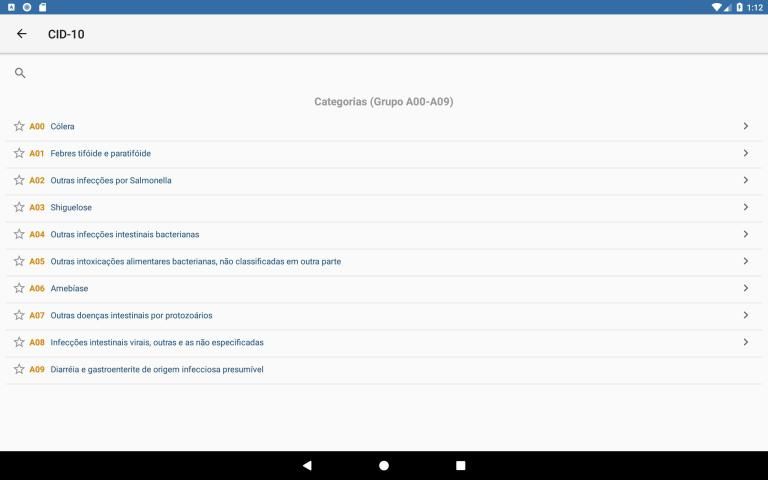
Task: Toggle star on A07 protozoários row
Action: 19,315
